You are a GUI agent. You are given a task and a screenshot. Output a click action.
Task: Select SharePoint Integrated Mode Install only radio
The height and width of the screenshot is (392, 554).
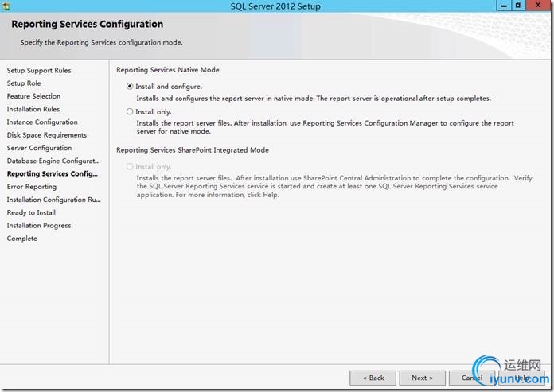pyautogui.click(x=130, y=166)
